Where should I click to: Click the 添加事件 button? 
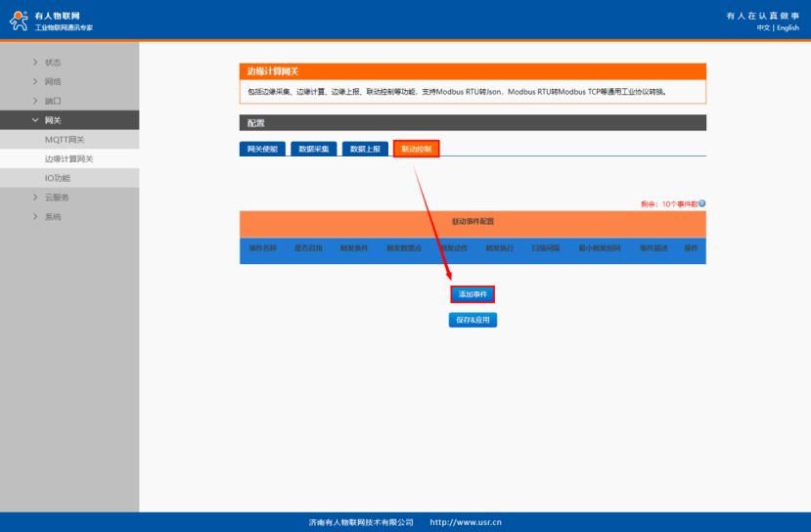(x=473, y=294)
